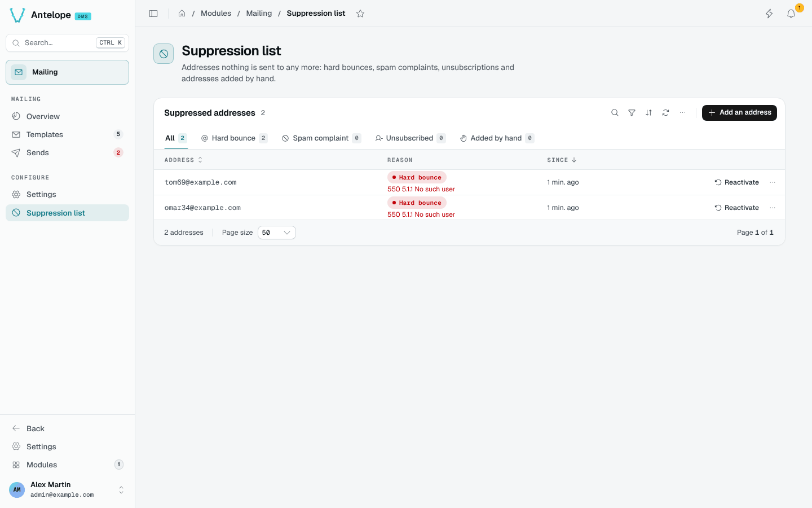Go to the home breadcrumb icon
The image size is (812, 508).
point(182,14)
